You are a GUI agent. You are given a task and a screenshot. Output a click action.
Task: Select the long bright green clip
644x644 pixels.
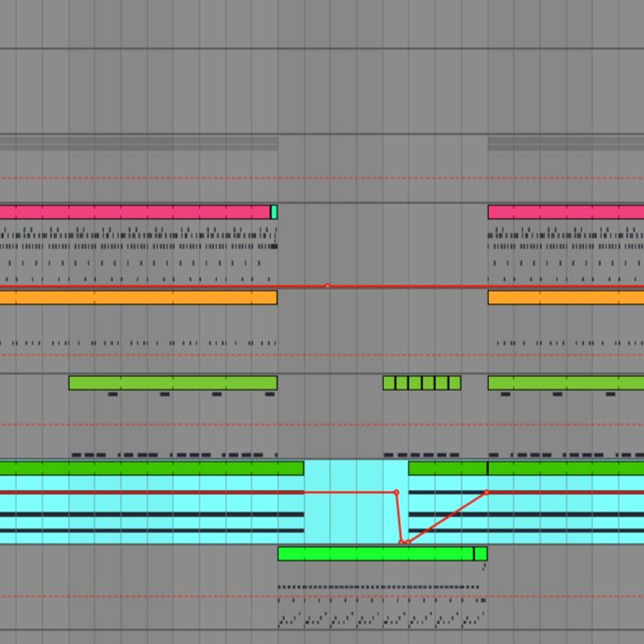(376, 554)
